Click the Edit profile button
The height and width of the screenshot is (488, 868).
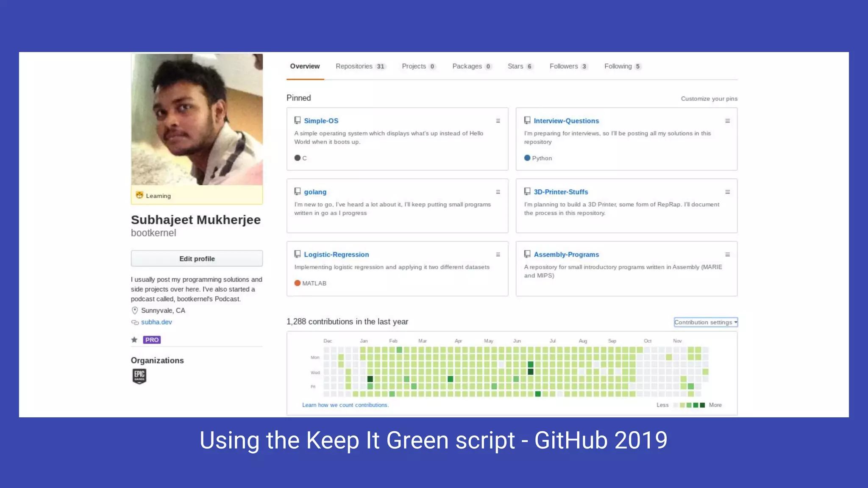pos(197,258)
